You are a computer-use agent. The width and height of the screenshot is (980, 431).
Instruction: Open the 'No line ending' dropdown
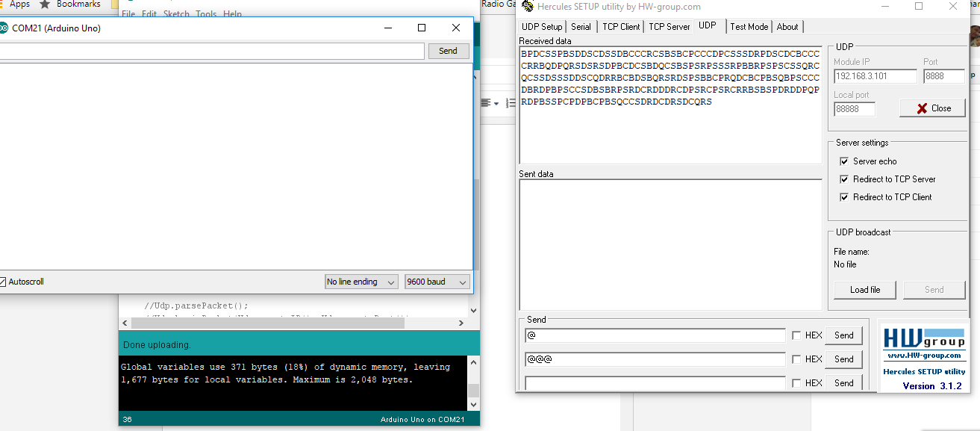(x=361, y=282)
